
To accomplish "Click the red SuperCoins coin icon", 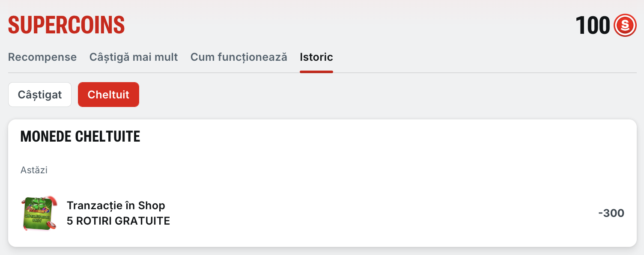I will [x=625, y=25].
